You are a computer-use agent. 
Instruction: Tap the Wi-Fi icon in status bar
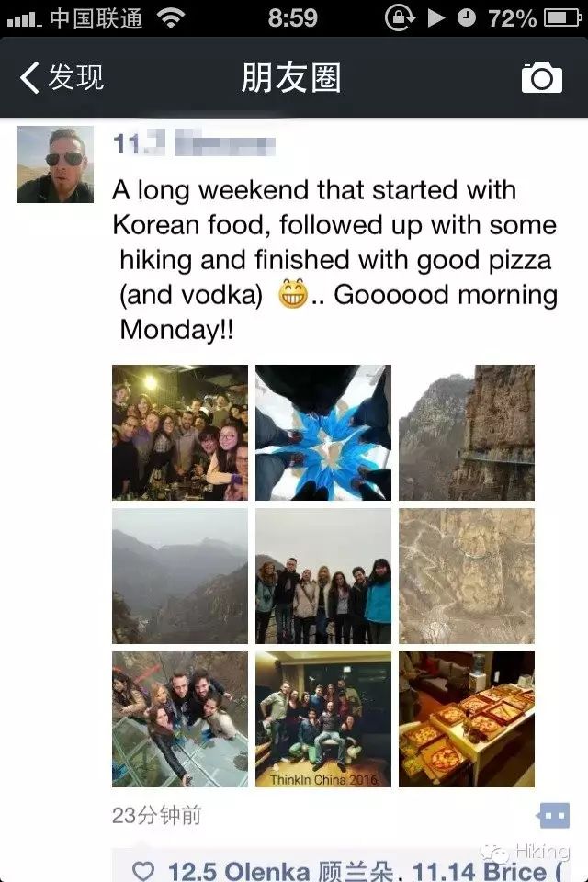[171, 18]
